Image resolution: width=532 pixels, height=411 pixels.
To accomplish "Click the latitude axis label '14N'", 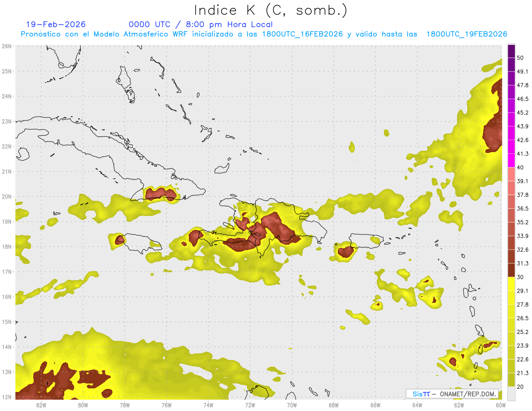I will click(x=7, y=347).
